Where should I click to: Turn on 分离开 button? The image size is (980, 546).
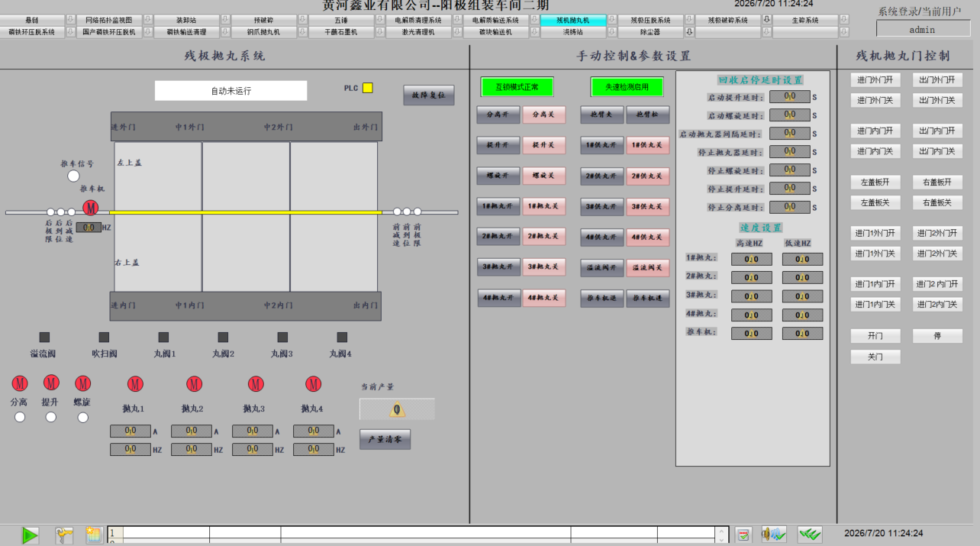pos(499,115)
